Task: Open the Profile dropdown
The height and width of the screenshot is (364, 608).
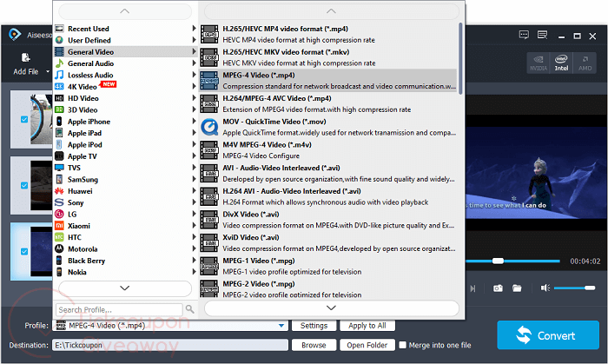Action: pyautogui.click(x=281, y=326)
